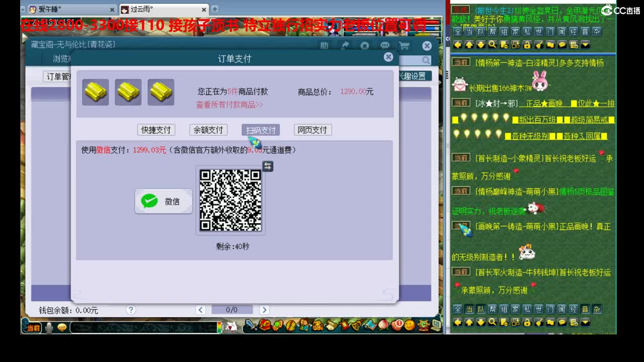Open the shopping cart in 藏宝阁 window
The height and width of the screenshot is (362, 644).
(404, 46)
